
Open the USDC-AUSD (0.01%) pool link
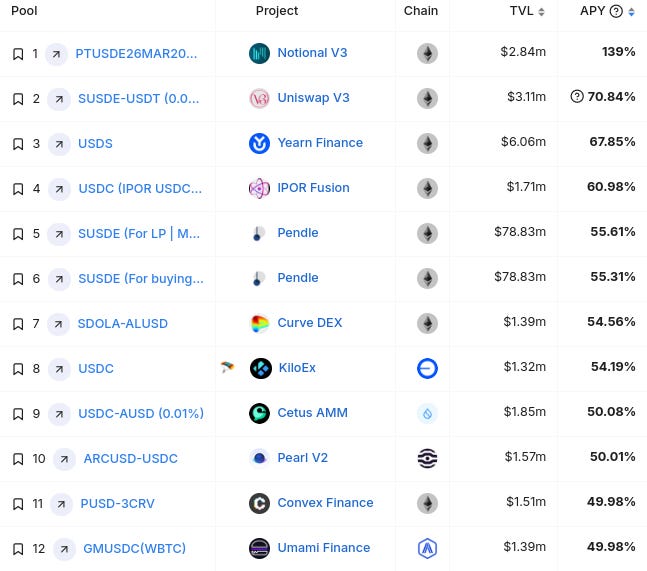(x=141, y=413)
